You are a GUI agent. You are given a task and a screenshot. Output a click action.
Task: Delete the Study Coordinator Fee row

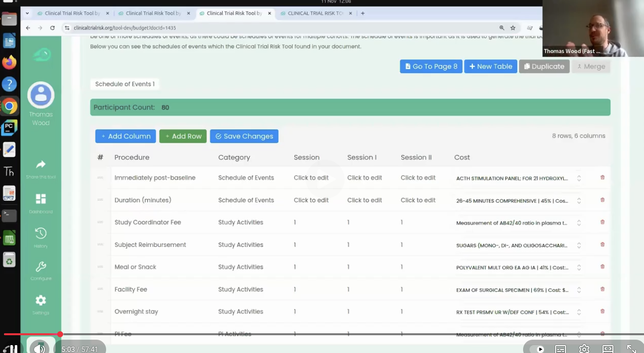602,222
